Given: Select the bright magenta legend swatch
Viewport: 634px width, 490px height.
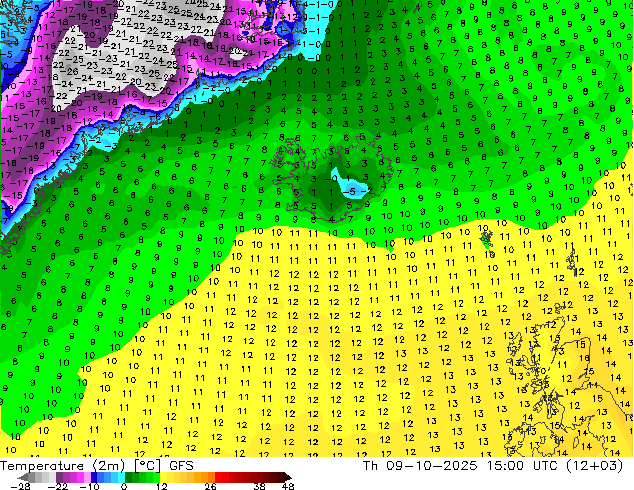Looking at the screenshot, I should 80,477.
